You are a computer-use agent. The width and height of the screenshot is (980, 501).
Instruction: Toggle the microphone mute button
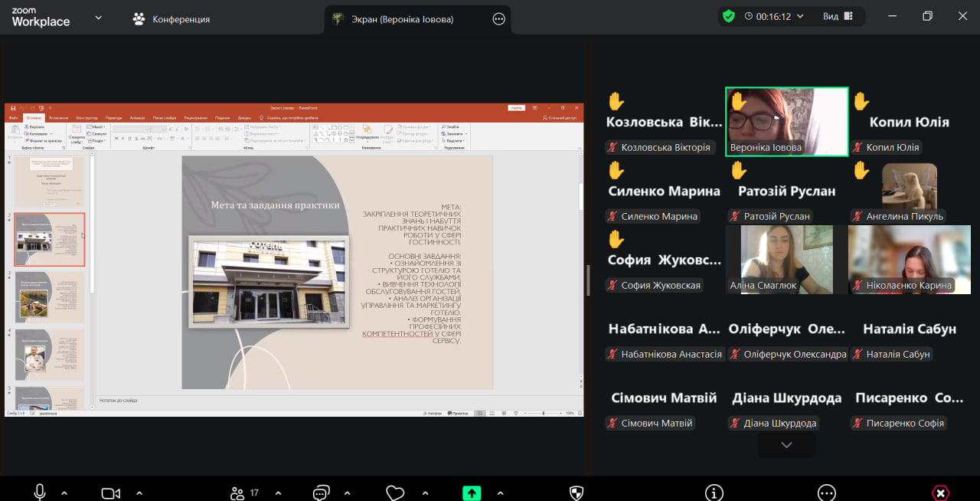tap(40, 493)
